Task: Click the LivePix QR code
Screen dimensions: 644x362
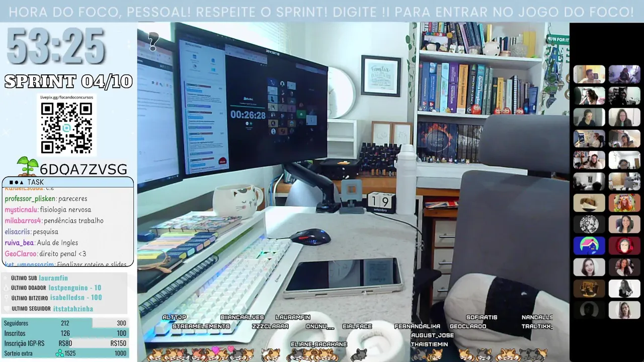Action: (66, 128)
